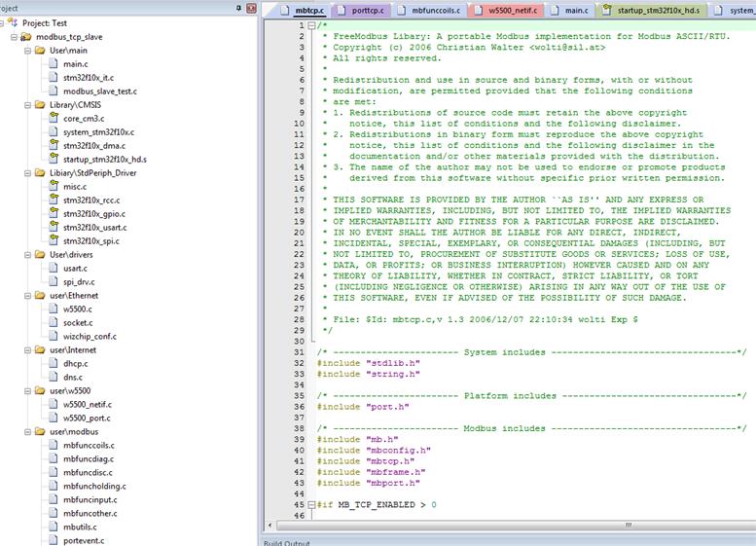Pin the Project panel with pushpin icon
756x546 pixels.
(x=238, y=8)
